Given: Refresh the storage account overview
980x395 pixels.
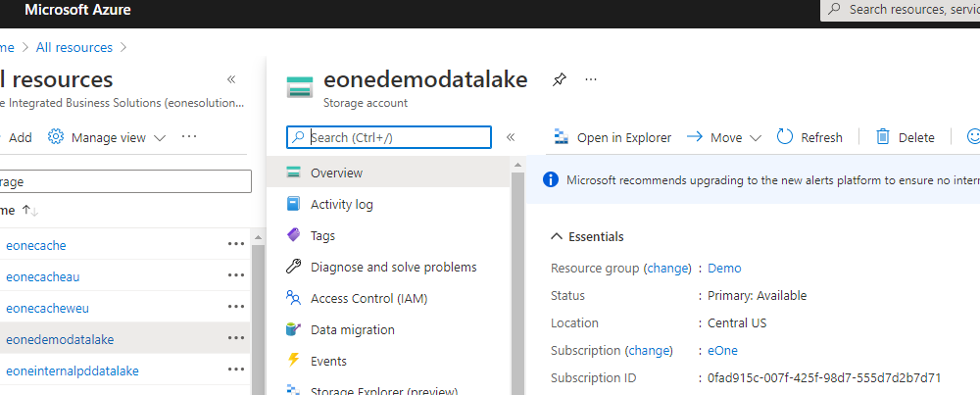Looking at the screenshot, I should pos(809,137).
